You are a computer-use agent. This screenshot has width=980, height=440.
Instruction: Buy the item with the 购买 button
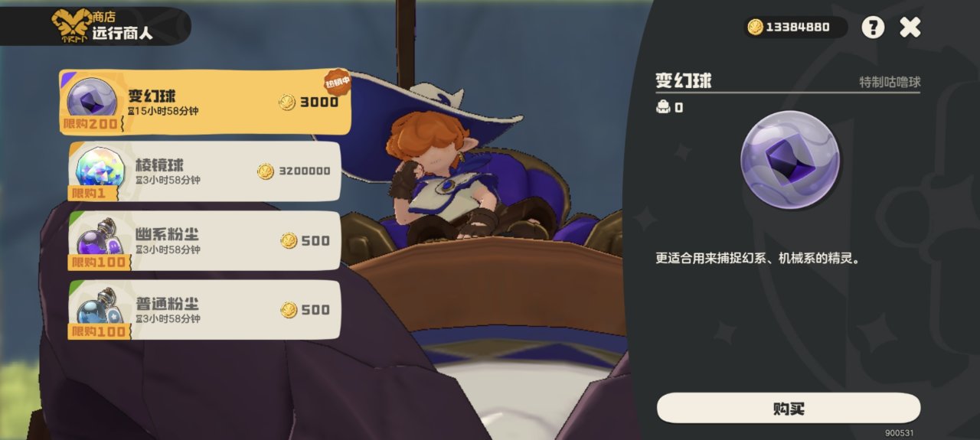789,408
